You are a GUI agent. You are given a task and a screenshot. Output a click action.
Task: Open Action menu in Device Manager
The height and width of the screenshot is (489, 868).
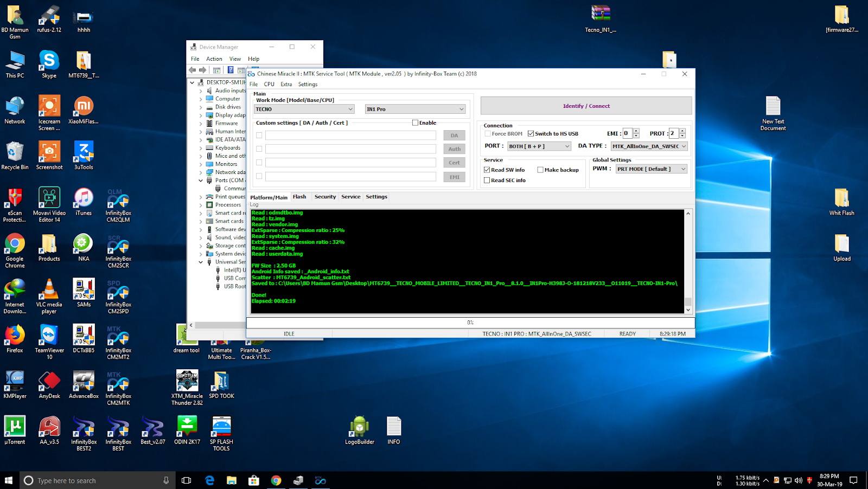pos(214,59)
